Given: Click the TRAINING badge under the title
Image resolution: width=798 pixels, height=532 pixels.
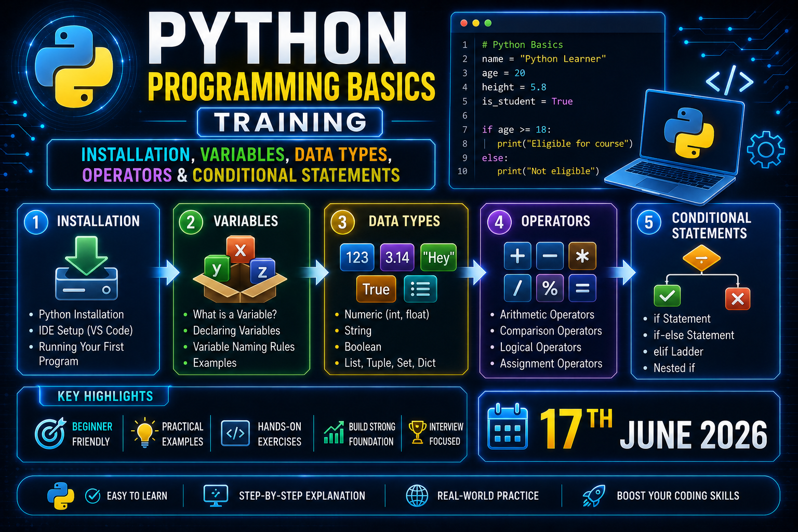Looking at the screenshot, I should point(290,123).
